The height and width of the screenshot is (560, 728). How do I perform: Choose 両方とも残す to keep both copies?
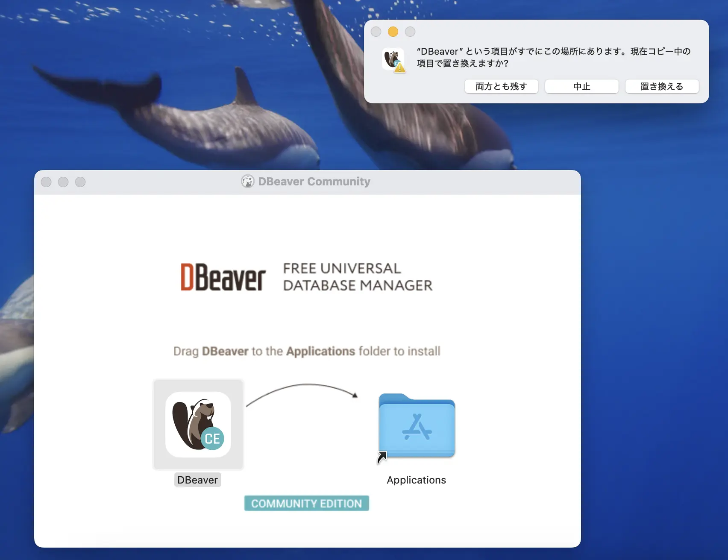pos(501,86)
